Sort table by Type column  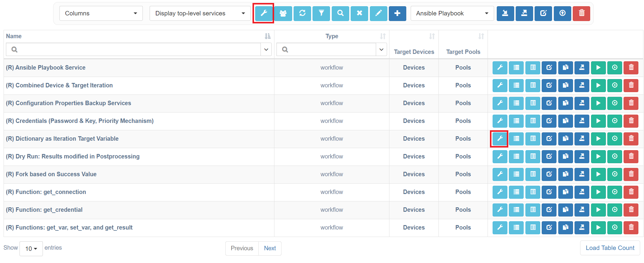[x=383, y=36]
